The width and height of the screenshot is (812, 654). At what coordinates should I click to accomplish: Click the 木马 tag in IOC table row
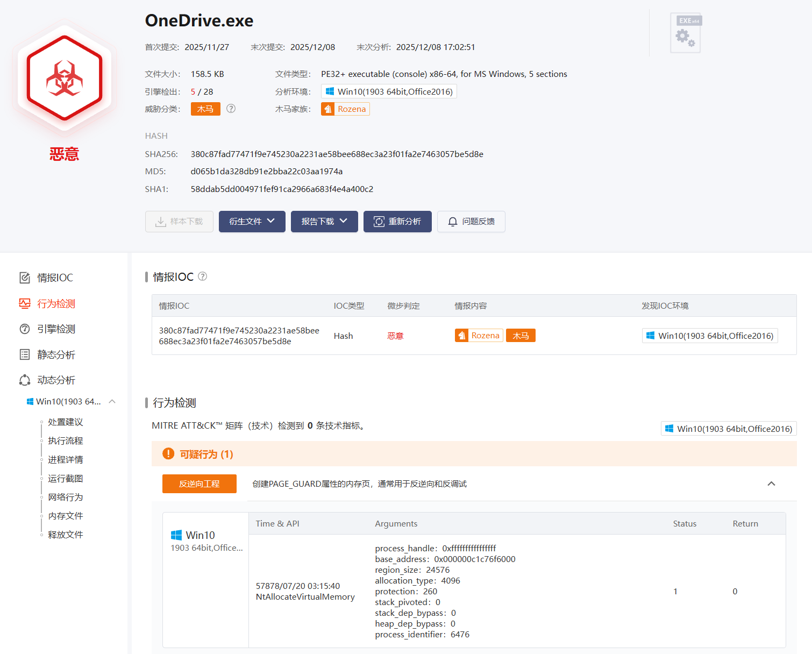520,336
